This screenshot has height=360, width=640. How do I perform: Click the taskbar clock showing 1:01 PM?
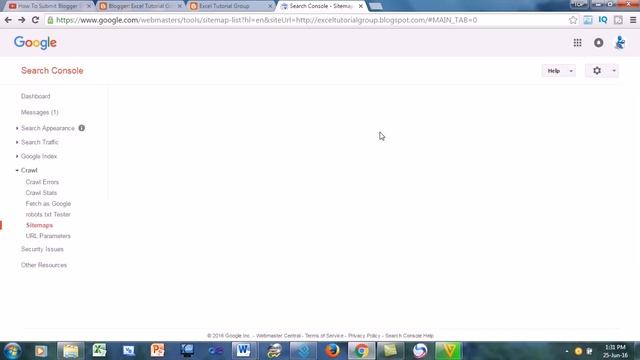(615, 351)
